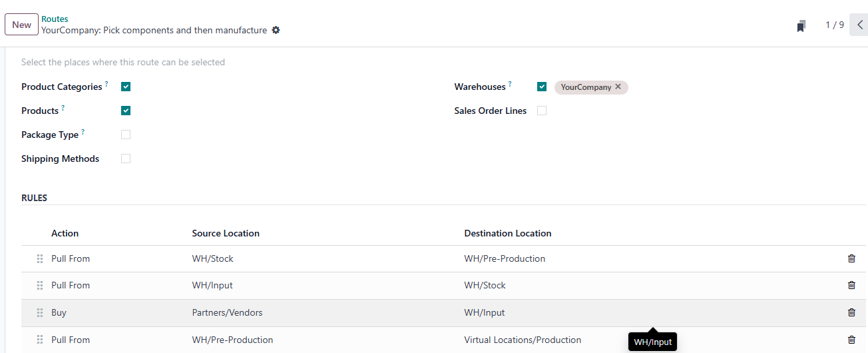868x353 pixels.
Task: Enable the Sales Order Lines checkbox
Action: click(542, 111)
